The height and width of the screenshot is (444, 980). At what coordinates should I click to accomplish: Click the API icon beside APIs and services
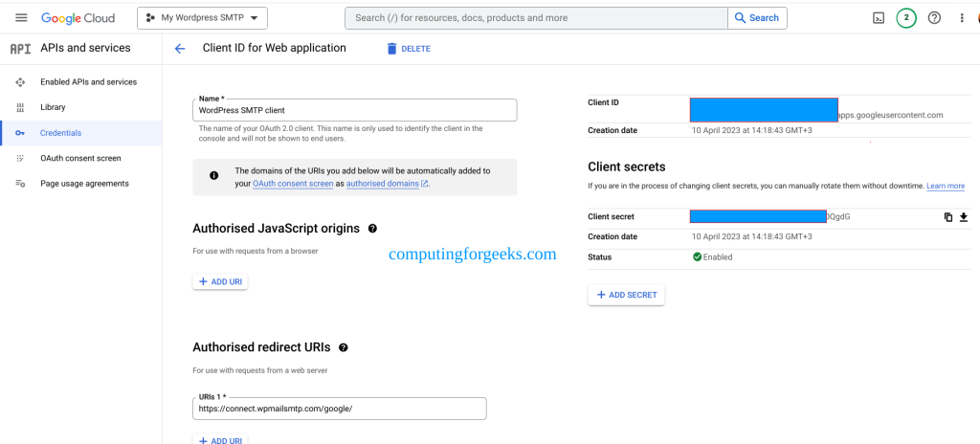pyautogui.click(x=21, y=48)
